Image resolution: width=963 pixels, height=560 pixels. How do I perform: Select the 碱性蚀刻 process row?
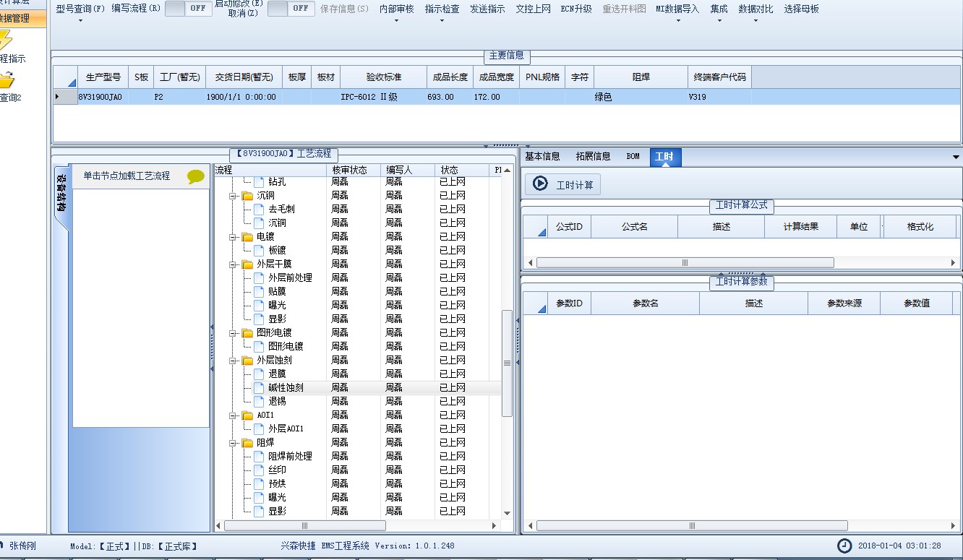click(x=358, y=388)
